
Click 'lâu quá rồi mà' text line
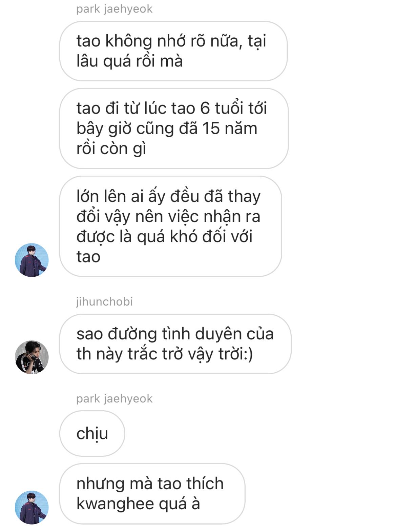[129, 61]
